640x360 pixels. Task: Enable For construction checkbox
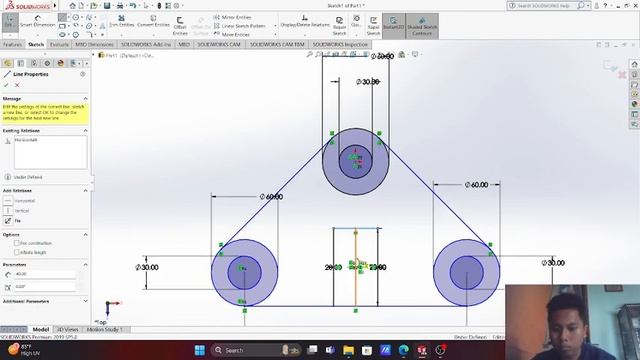coord(17,243)
